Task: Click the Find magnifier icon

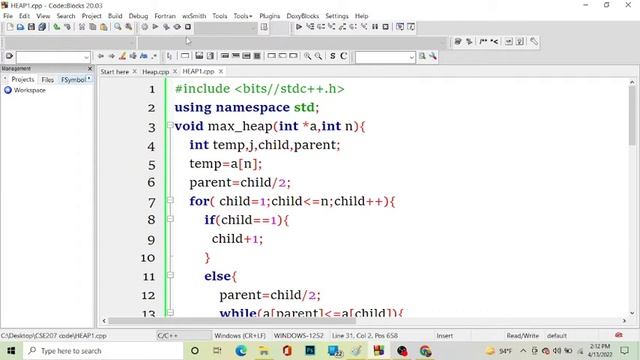Action: pos(118,27)
